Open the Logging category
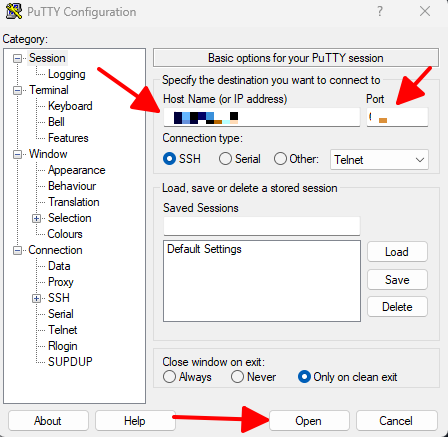This screenshot has width=448, height=437. pyautogui.click(x=67, y=74)
